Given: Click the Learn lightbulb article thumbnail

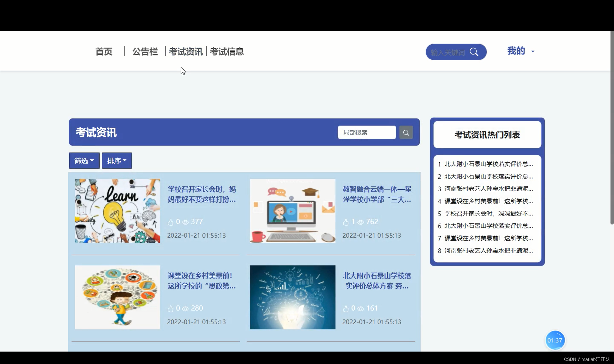Looking at the screenshot, I should click(x=118, y=210).
